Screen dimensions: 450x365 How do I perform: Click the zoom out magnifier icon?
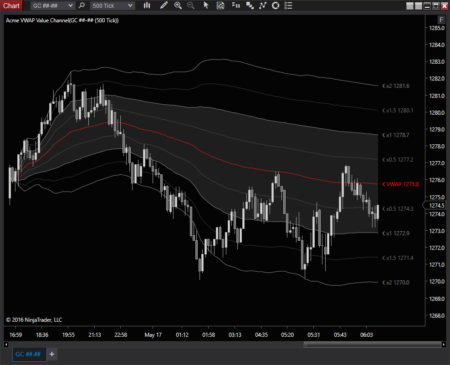coord(191,5)
